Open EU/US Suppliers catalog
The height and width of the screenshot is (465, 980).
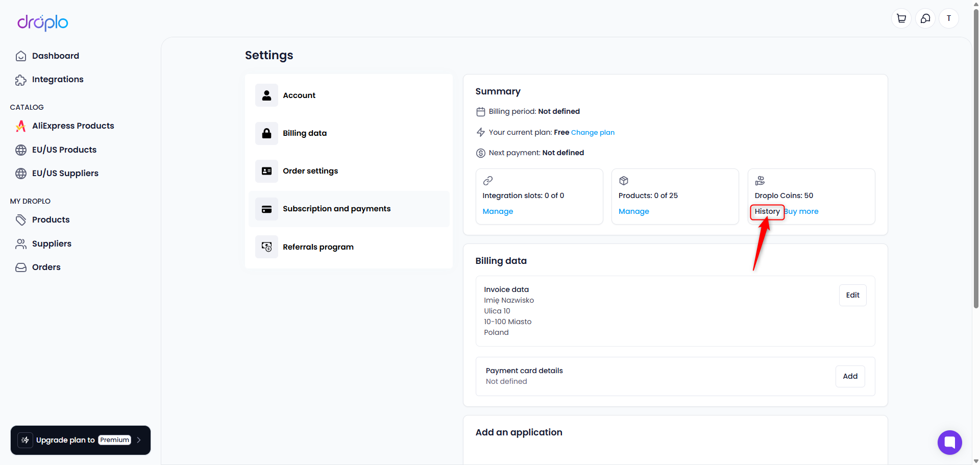pos(65,174)
